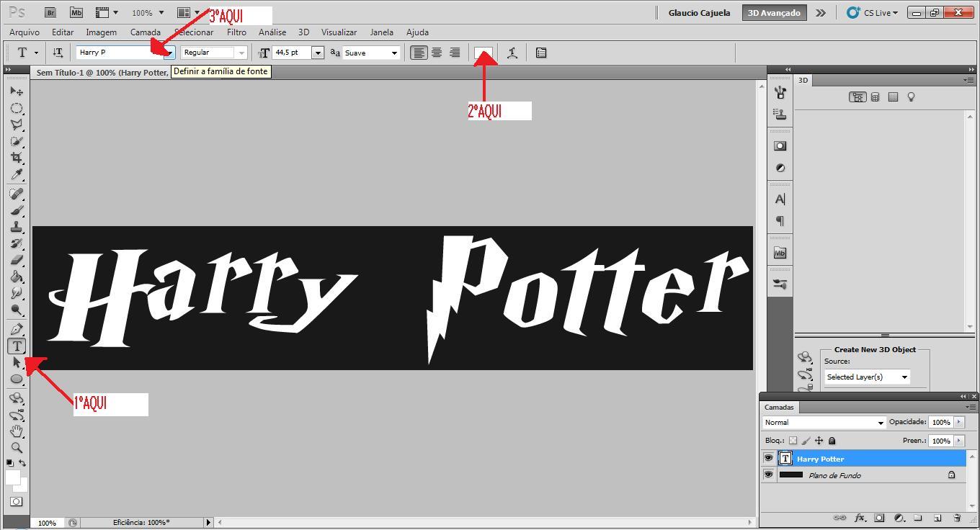The image size is (980, 530).
Task: Open the Paragraph panel icon in dock
Action: tap(780, 221)
